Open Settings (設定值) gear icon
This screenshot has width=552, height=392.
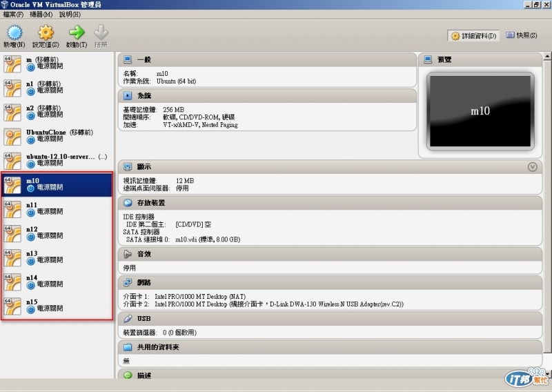pos(46,32)
